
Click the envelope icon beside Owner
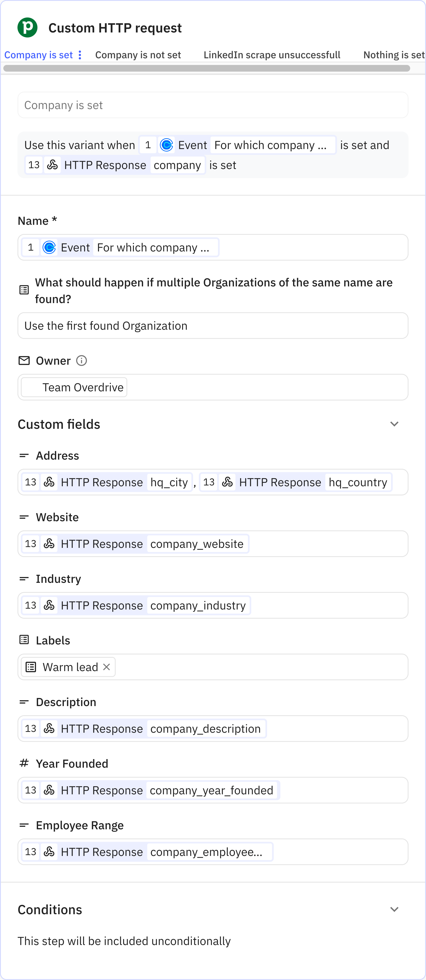[x=24, y=360]
